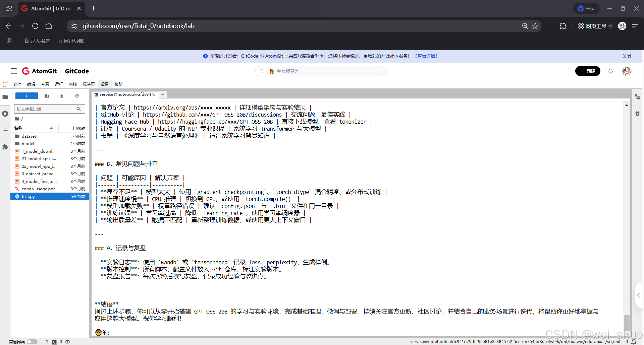The height and width of the screenshot is (345, 644).
Task: Open the 内核 menu
Action: point(73,84)
